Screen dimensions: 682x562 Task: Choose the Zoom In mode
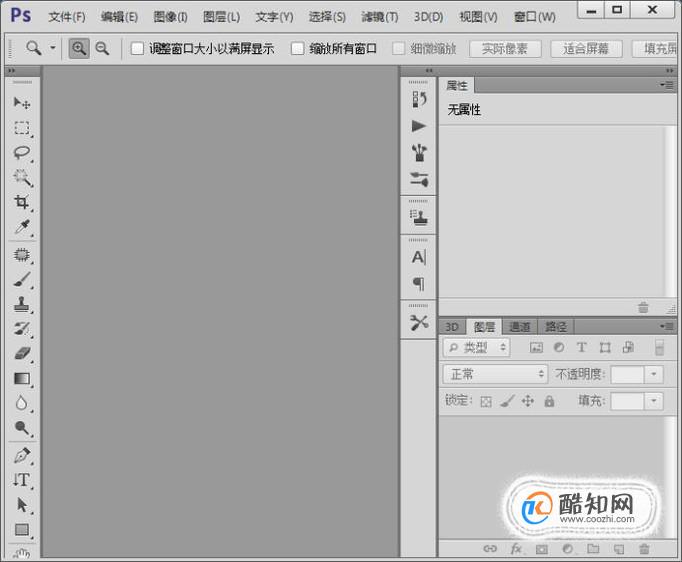79,48
